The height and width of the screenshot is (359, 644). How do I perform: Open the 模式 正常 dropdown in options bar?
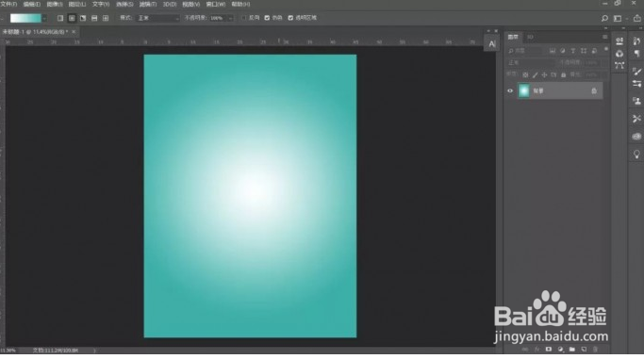[158, 18]
